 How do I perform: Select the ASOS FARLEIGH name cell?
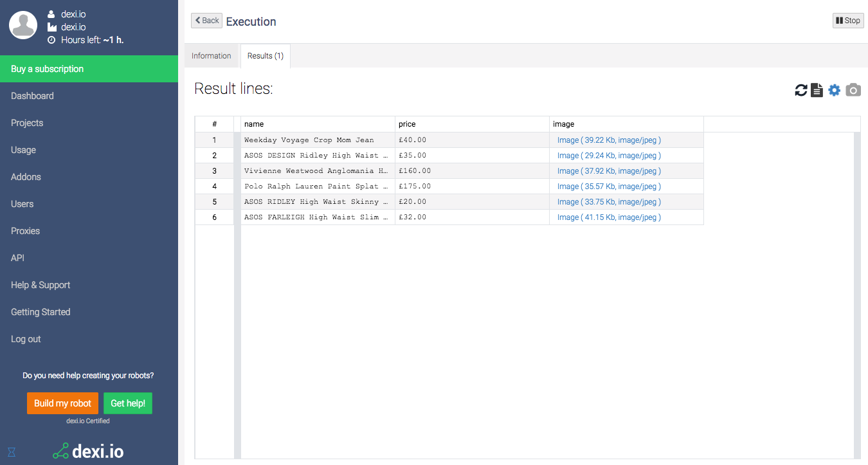318,217
